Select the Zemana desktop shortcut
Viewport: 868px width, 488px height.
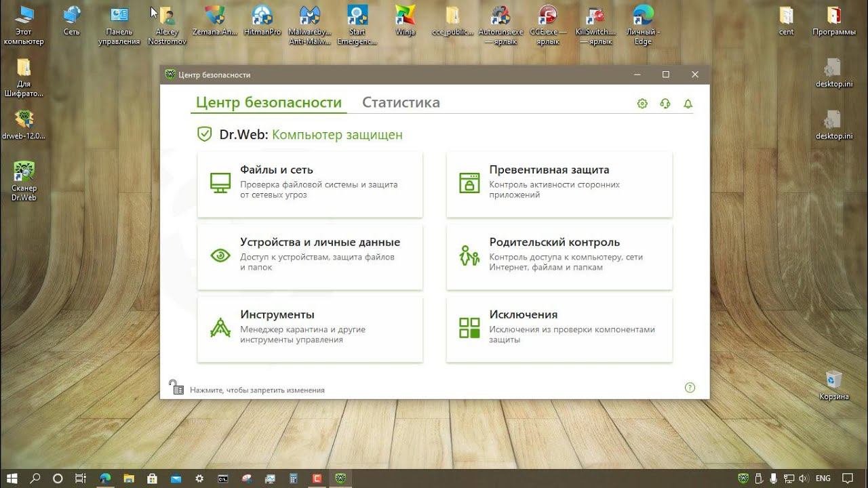[215, 21]
